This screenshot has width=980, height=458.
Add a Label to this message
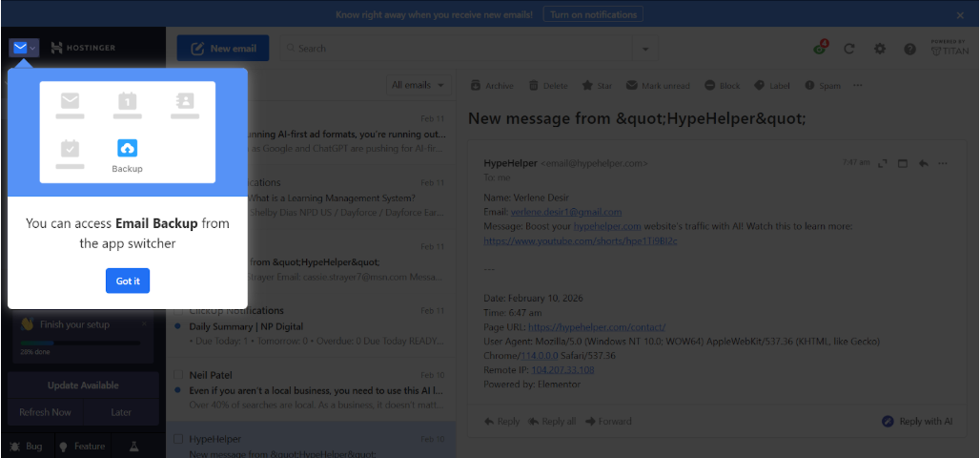click(772, 86)
